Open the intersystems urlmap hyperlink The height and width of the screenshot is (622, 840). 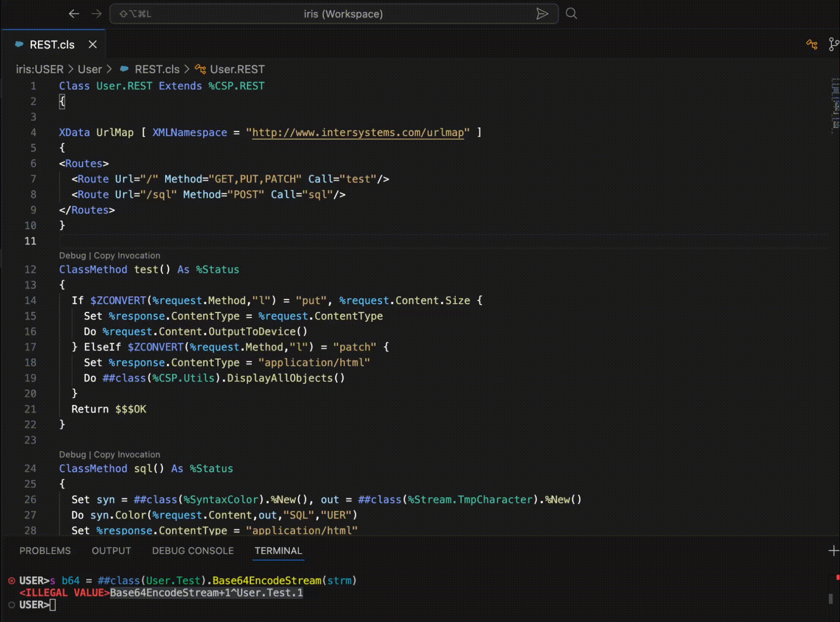[x=357, y=132]
